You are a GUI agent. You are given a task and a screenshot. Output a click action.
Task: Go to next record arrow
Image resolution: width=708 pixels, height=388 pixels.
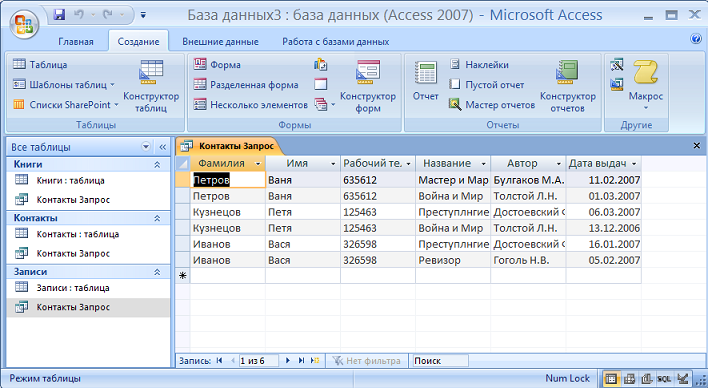click(x=288, y=360)
